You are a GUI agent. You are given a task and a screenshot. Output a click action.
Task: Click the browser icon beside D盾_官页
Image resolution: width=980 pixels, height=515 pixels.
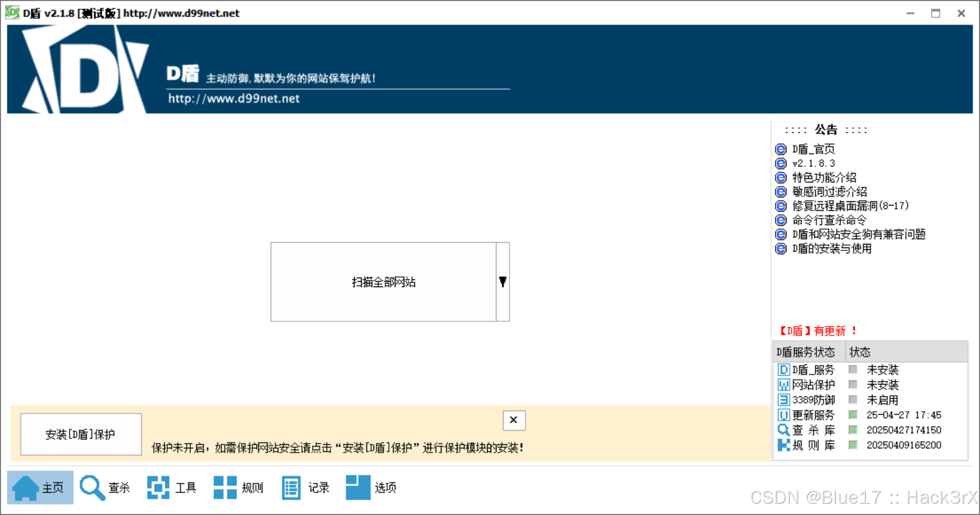click(x=781, y=149)
